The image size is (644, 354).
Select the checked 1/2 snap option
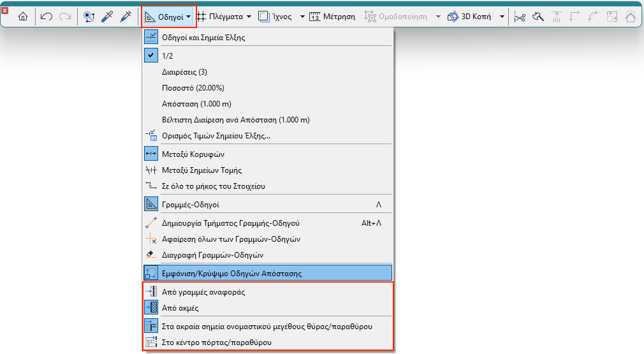pos(268,55)
